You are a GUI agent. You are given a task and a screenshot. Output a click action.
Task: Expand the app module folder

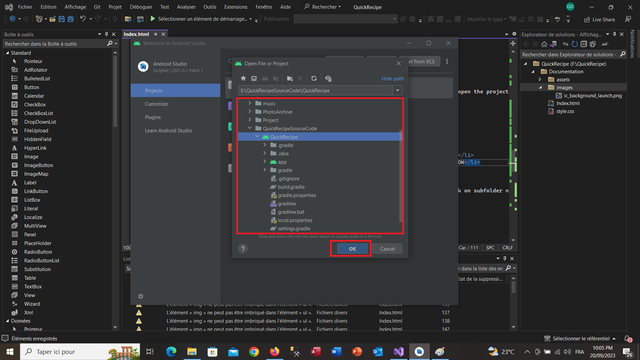pos(265,162)
